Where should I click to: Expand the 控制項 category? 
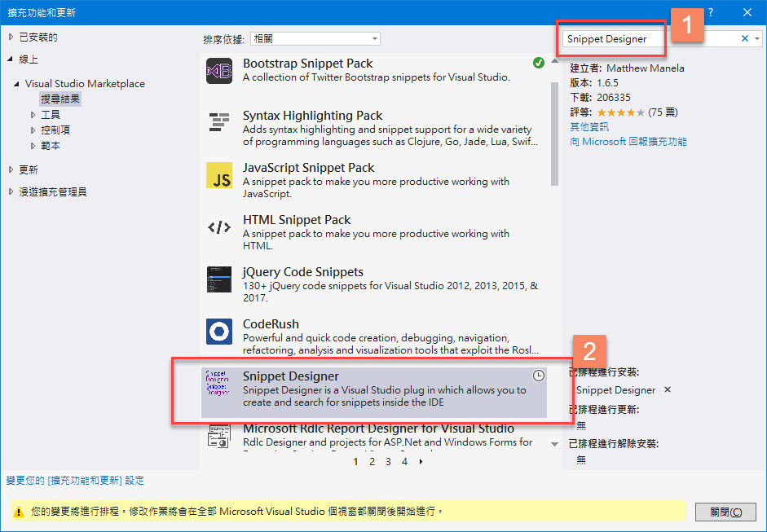click(33, 130)
